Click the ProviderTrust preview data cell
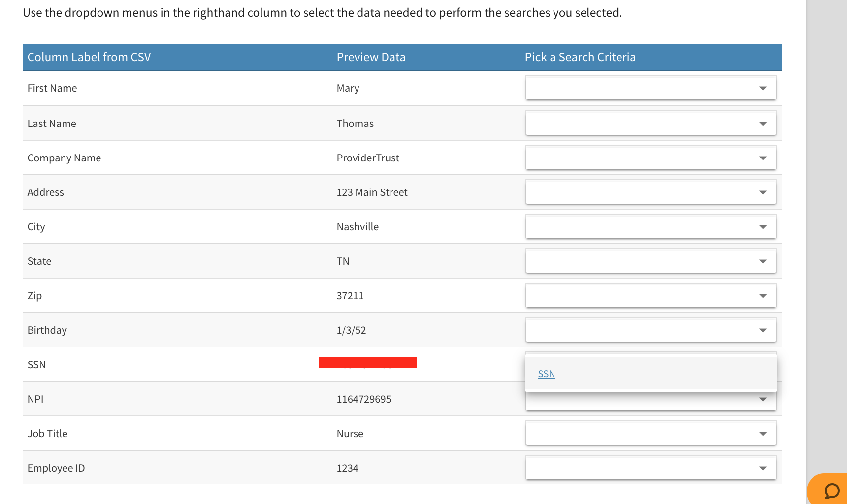Image resolution: width=847 pixels, height=504 pixels. click(x=368, y=158)
